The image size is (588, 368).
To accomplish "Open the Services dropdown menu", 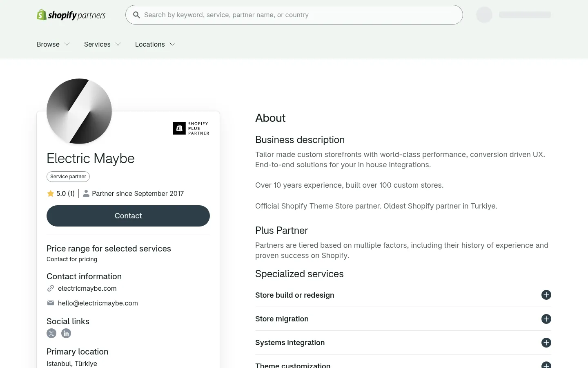I will coord(102,44).
